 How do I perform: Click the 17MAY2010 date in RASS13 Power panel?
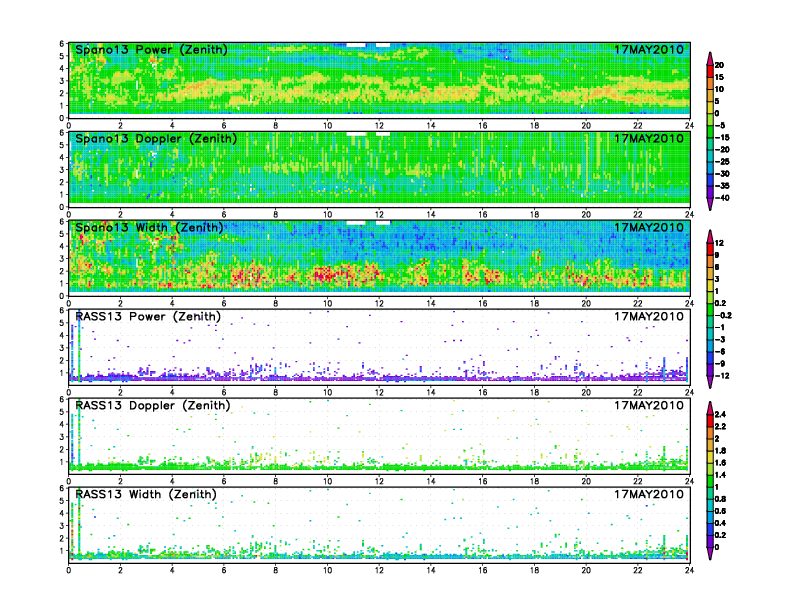click(x=649, y=317)
